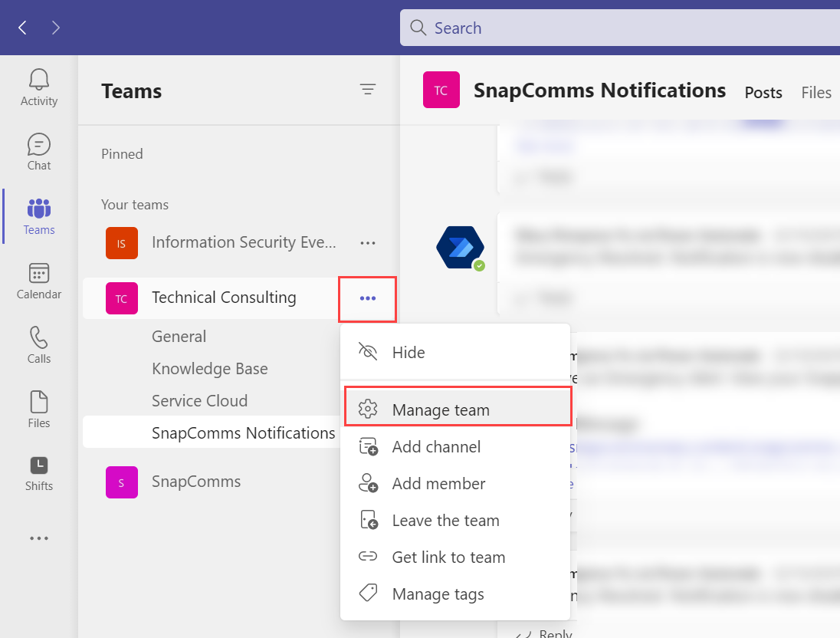Click the Information Security IS avatar

point(122,243)
